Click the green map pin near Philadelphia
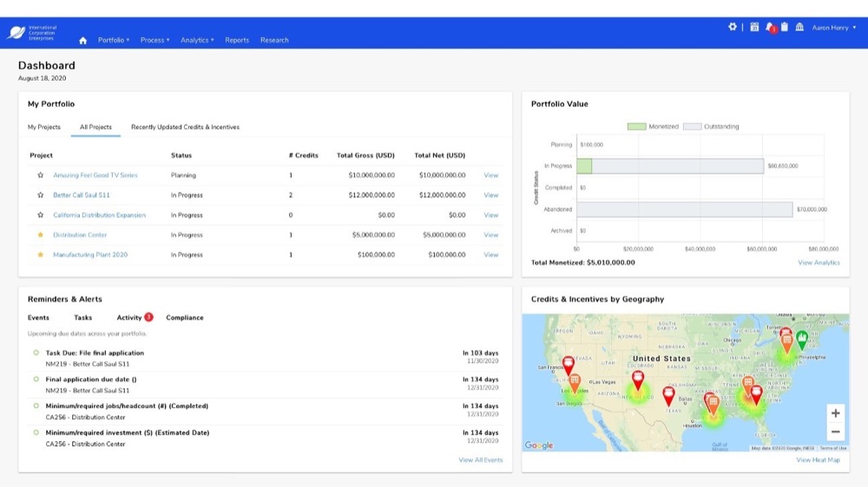This screenshot has width=868, height=487. 802,339
